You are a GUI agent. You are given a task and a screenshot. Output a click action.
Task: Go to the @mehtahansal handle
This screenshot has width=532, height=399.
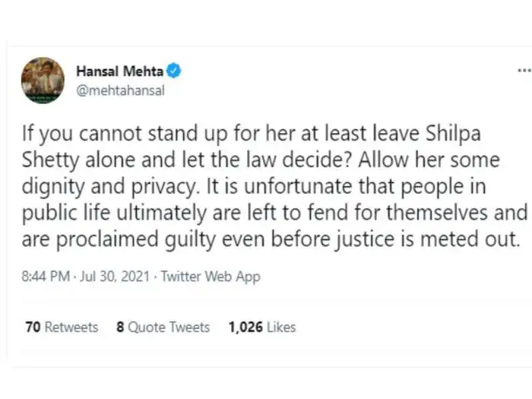(120, 90)
